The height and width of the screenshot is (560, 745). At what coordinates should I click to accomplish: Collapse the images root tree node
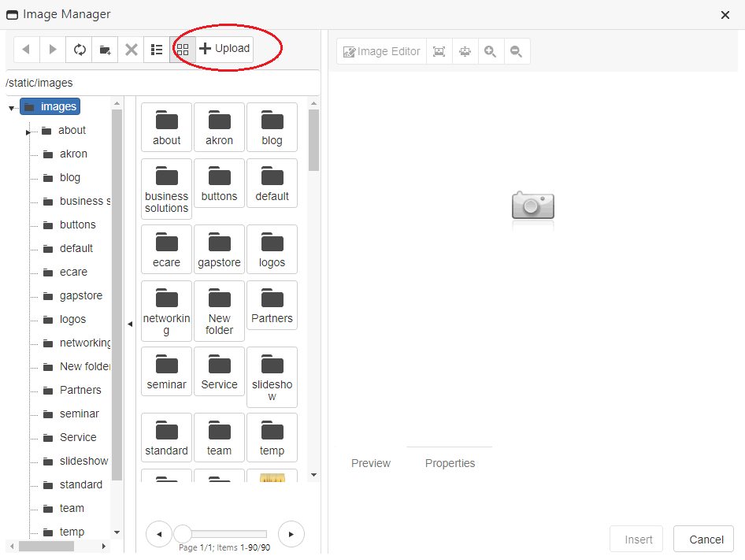pyautogui.click(x=12, y=108)
